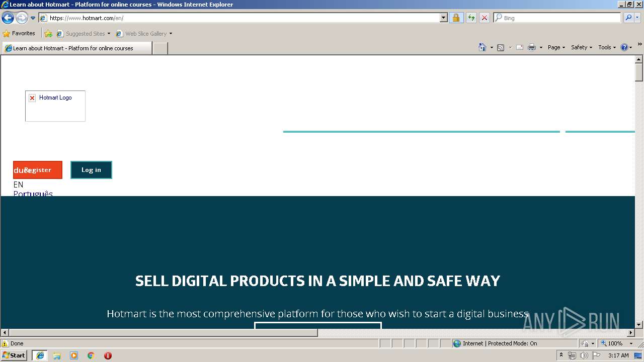Open the Web Slice Gallery link
The height and width of the screenshot is (362, 644).
click(144, 34)
